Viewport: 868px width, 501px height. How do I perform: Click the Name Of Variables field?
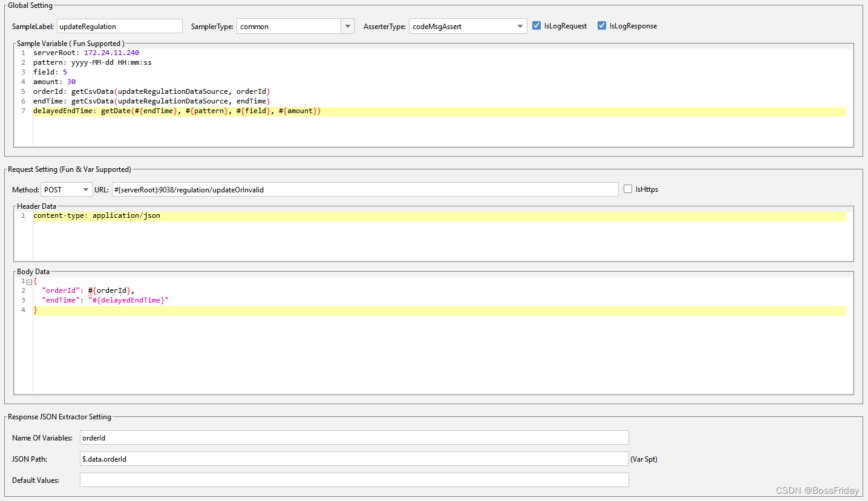point(354,437)
